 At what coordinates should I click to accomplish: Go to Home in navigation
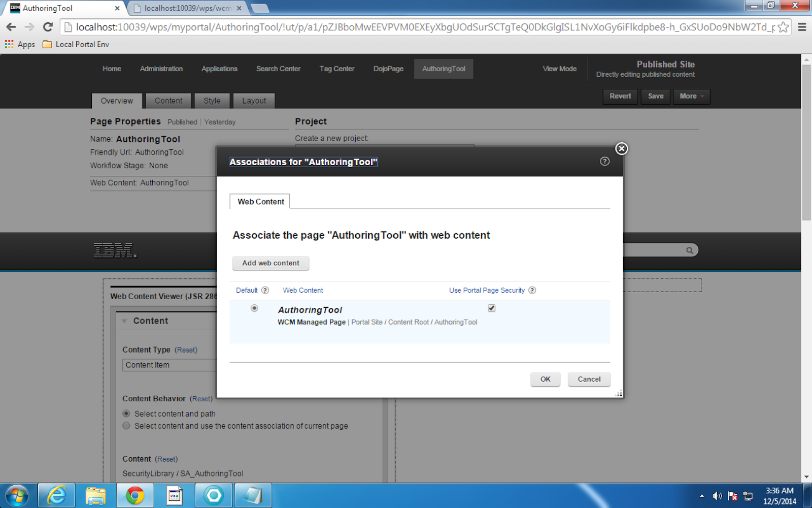112,69
